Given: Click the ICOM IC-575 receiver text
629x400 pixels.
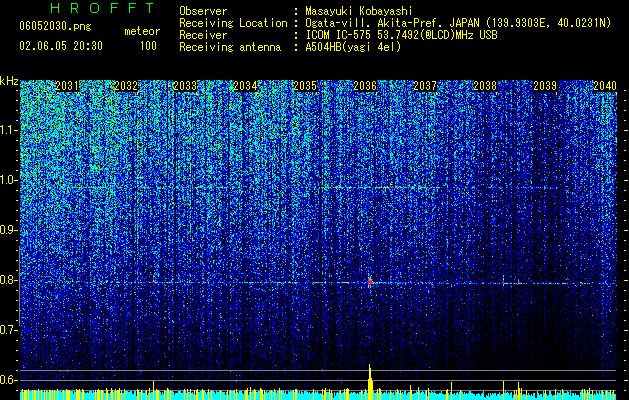Looking at the screenshot, I should coord(401,35).
